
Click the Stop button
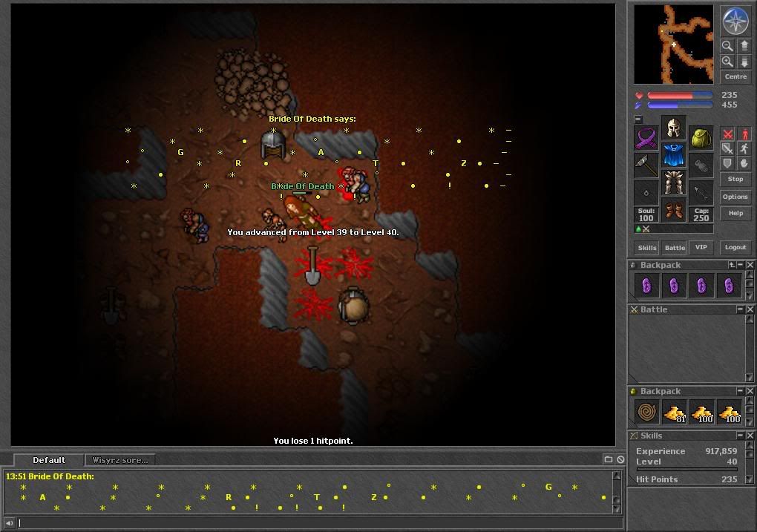(x=735, y=179)
